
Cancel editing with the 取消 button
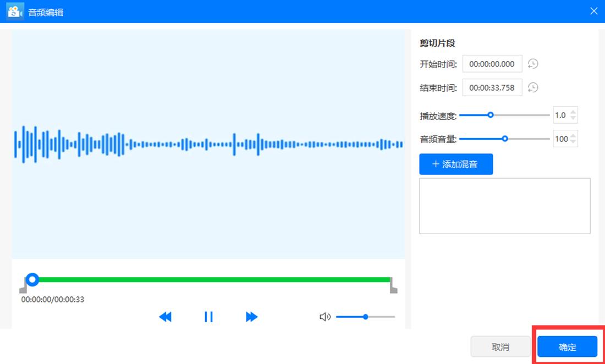click(501, 346)
